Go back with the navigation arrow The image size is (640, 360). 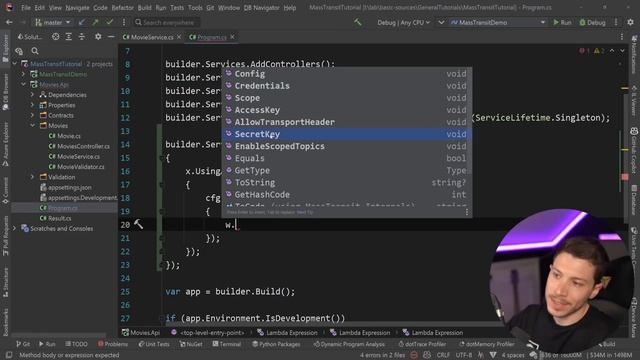pos(9,22)
